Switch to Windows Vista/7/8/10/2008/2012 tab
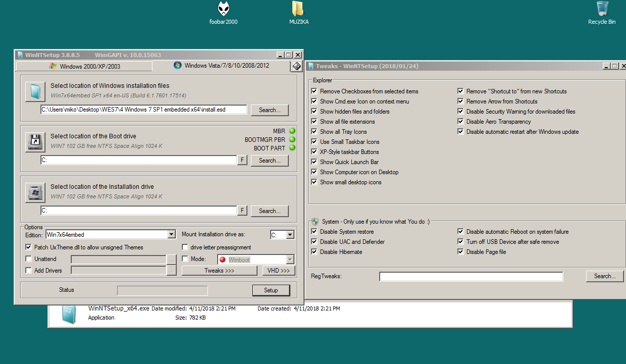Screen dimensions: 626x364 221,66
